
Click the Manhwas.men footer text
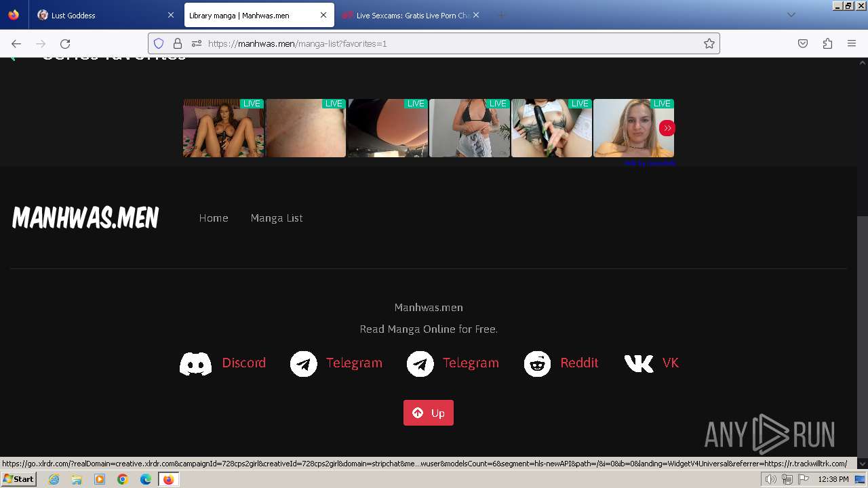coord(429,307)
